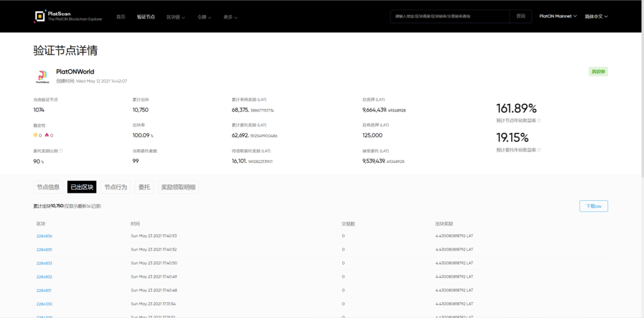Click the 验证节点详情 page heading
Viewport: 644px width, 318px height.
click(x=65, y=50)
